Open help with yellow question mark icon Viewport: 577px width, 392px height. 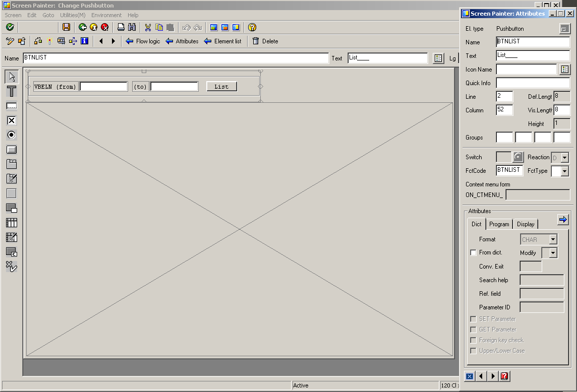click(252, 27)
